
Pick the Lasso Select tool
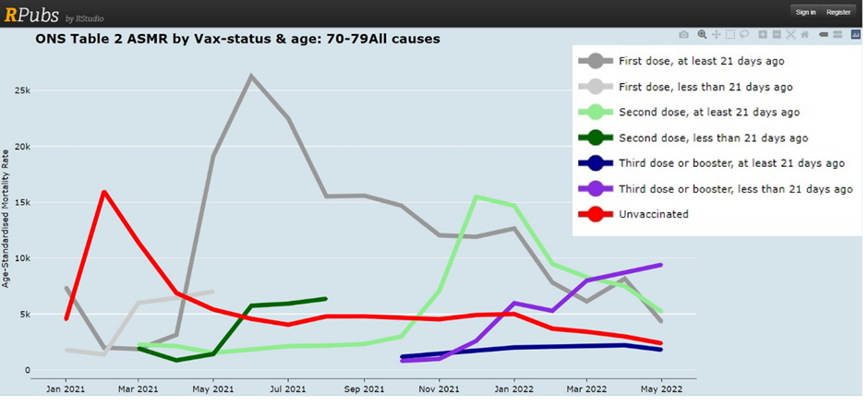743,35
